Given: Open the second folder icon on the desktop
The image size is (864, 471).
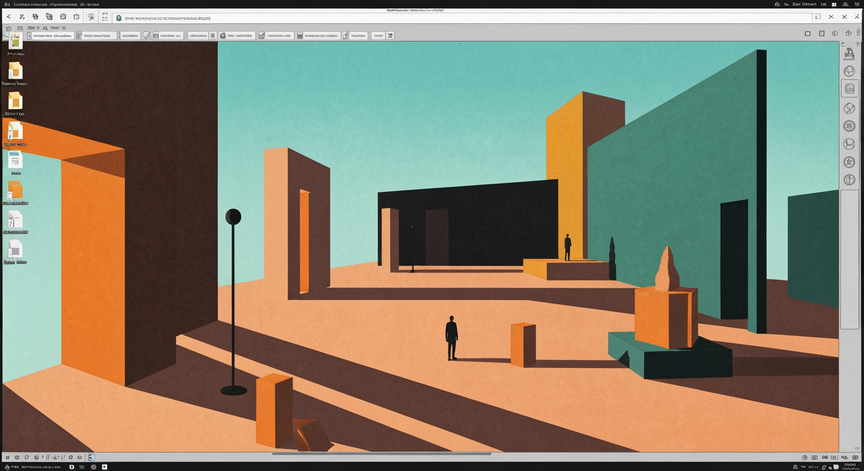Looking at the screenshot, I should pos(15,101).
